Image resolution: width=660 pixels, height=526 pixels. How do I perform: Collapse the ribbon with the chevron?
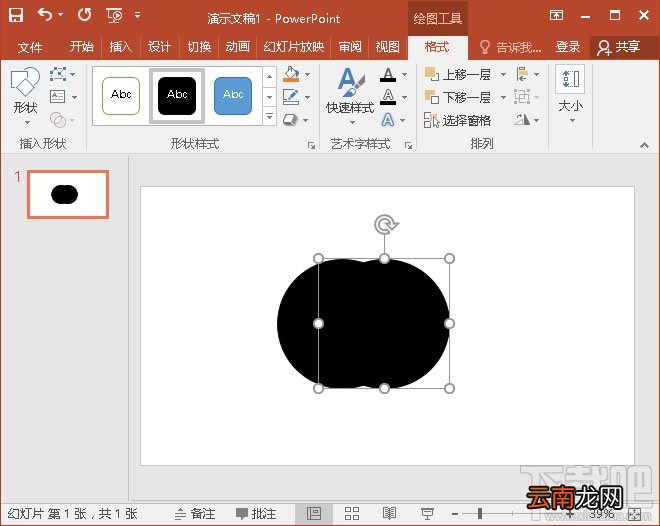click(644, 145)
